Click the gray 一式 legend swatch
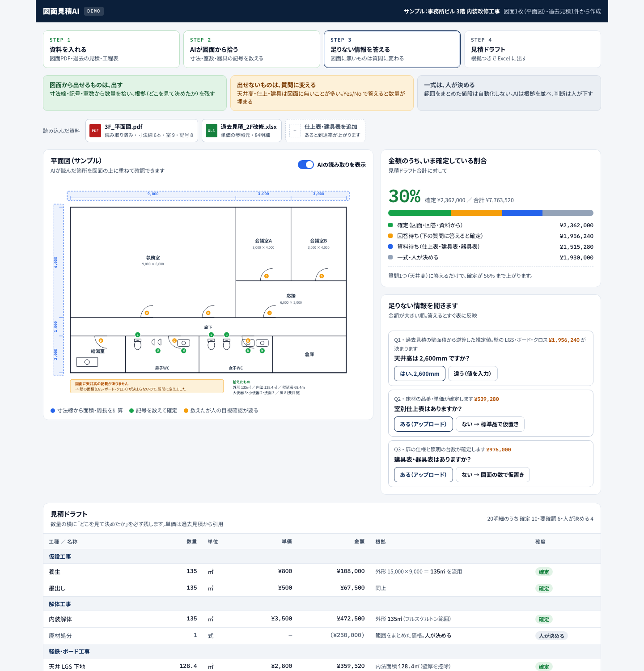Screen dimensions: 644x671 (390, 257)
